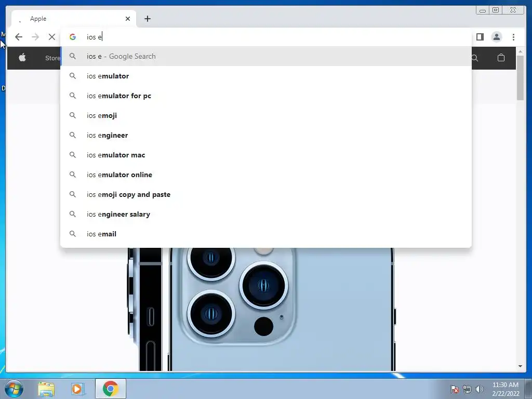Select the 'ios emulator' suggestion
Image resolution: width=532 pixels, height=399 pixels.
point(266,76)
